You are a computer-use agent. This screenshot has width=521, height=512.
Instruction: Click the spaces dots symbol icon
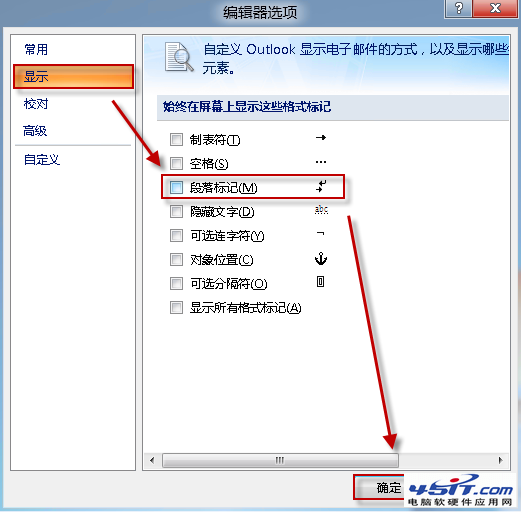321,162
